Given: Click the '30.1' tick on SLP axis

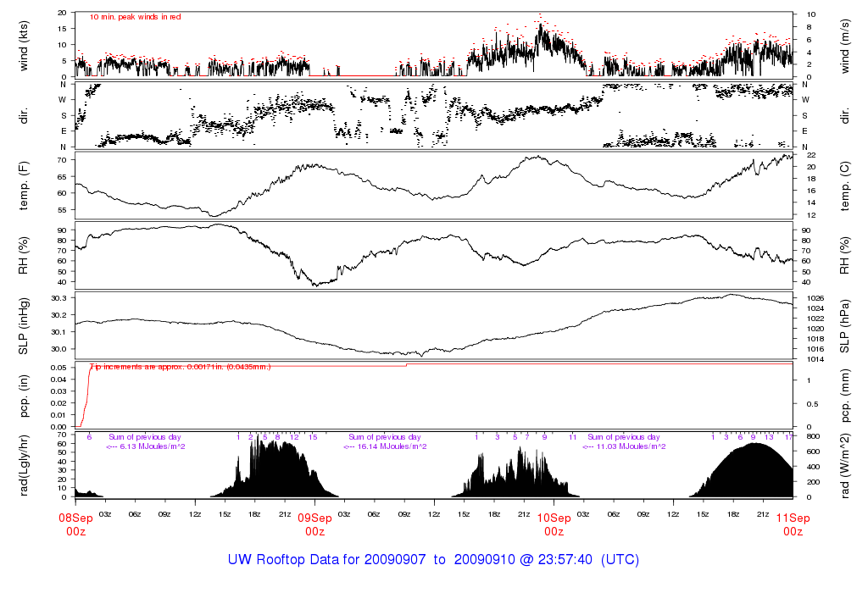Looking at the screenshot, I should (x=58, y=332).
